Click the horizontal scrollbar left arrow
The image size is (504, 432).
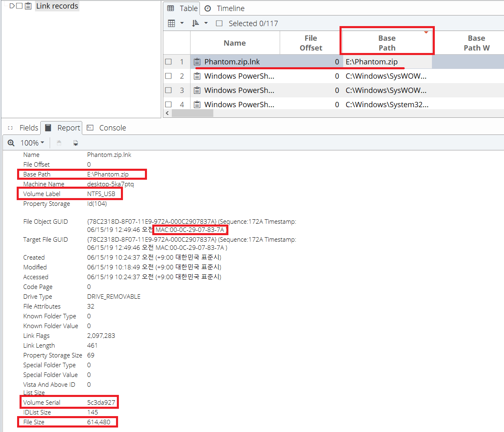tap(167, 113)
